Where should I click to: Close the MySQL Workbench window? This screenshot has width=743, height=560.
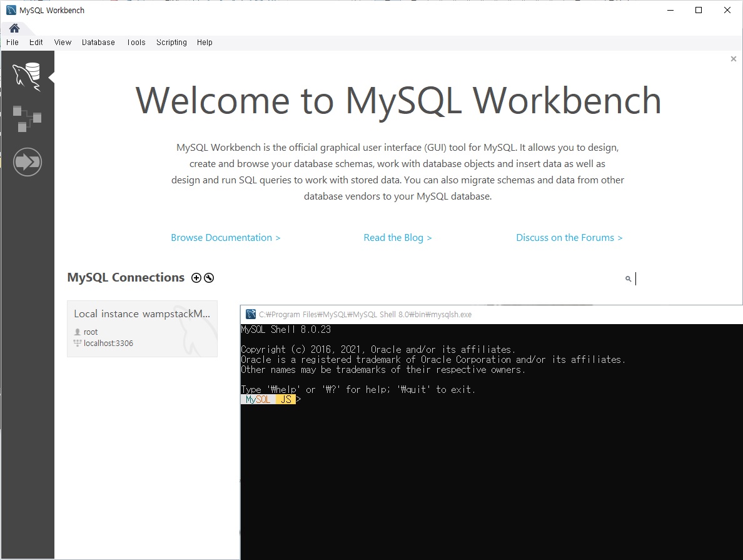pos(727,10)
